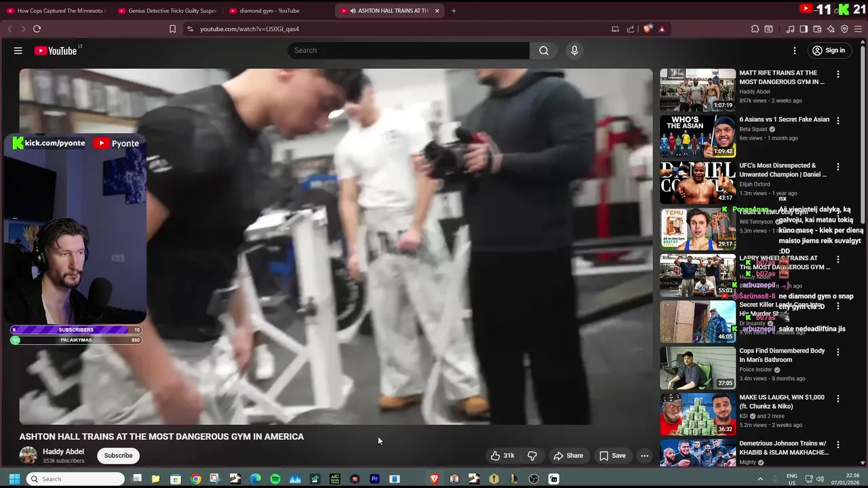The image size is (868, 488).
Task: Dislike the video with thumbs down
Action: click(x=532, y=455)
